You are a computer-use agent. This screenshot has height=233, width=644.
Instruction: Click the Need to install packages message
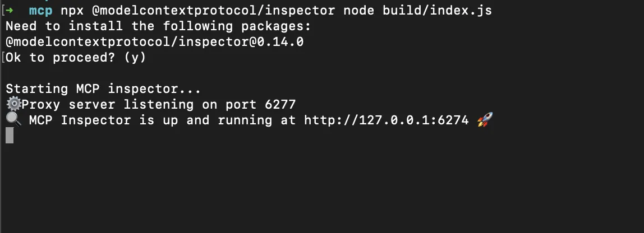(158, 26)
